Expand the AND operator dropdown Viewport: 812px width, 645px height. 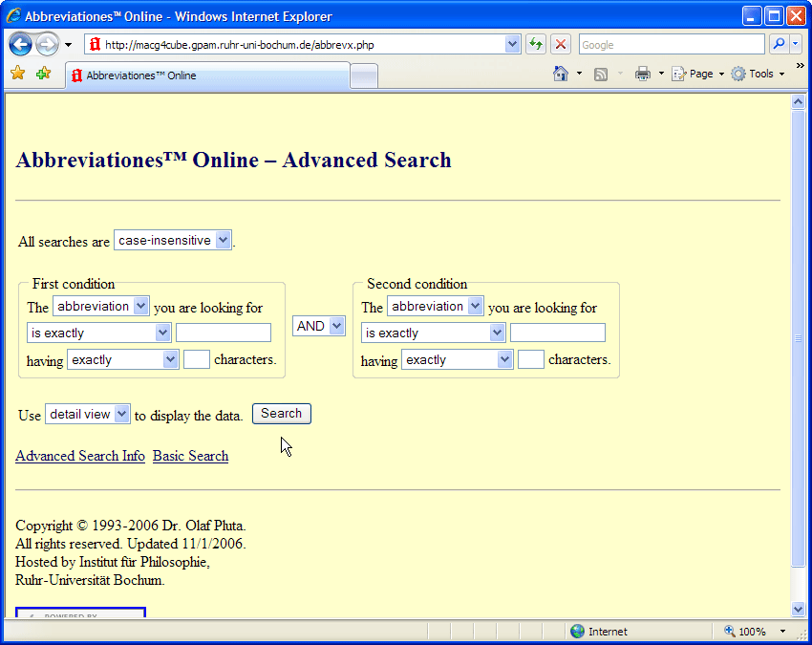click(318, 326)
